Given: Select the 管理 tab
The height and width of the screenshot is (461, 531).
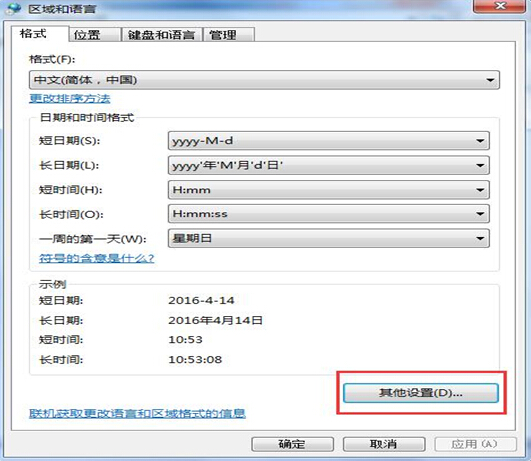Looking at the screenshot, I should point(229,35).
